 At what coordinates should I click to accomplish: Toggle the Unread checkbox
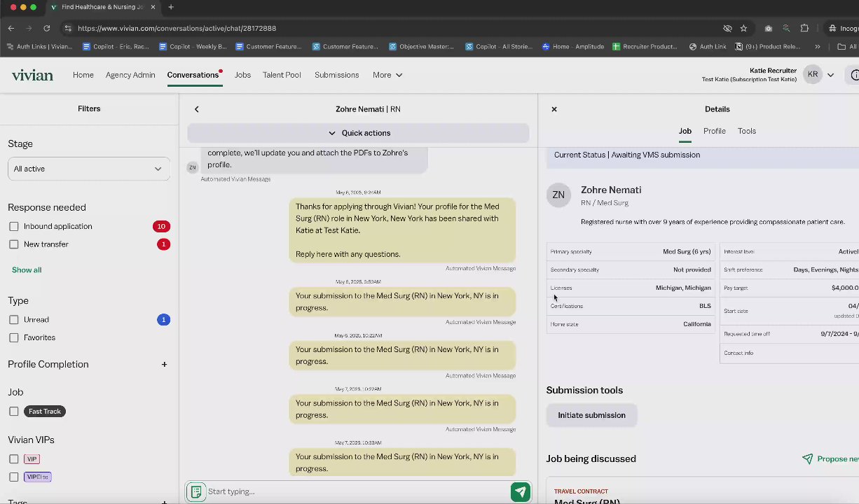click(14, 320)
